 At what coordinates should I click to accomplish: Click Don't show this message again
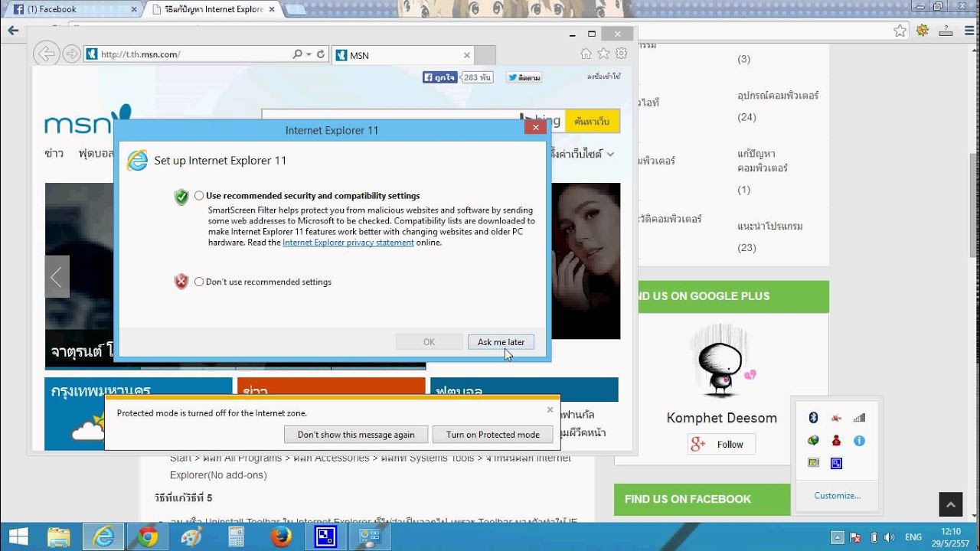coord(356,435)
